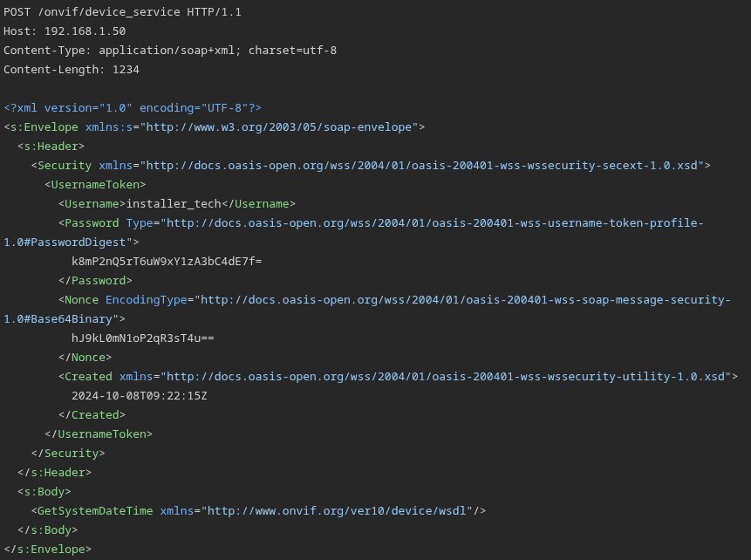
Task: Click the XML declaration line
Action: tap(133, 107)
